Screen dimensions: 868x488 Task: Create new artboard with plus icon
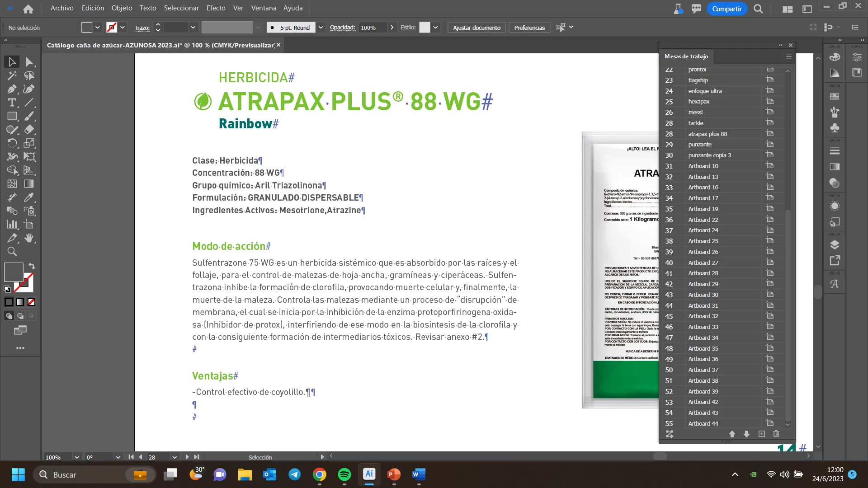point(762,434)
